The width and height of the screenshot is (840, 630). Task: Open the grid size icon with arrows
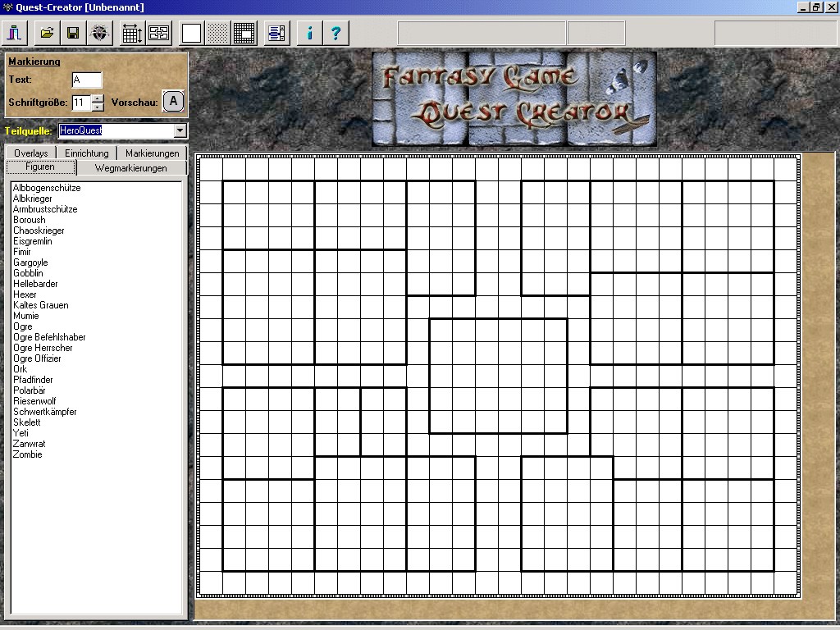(132, 33)
